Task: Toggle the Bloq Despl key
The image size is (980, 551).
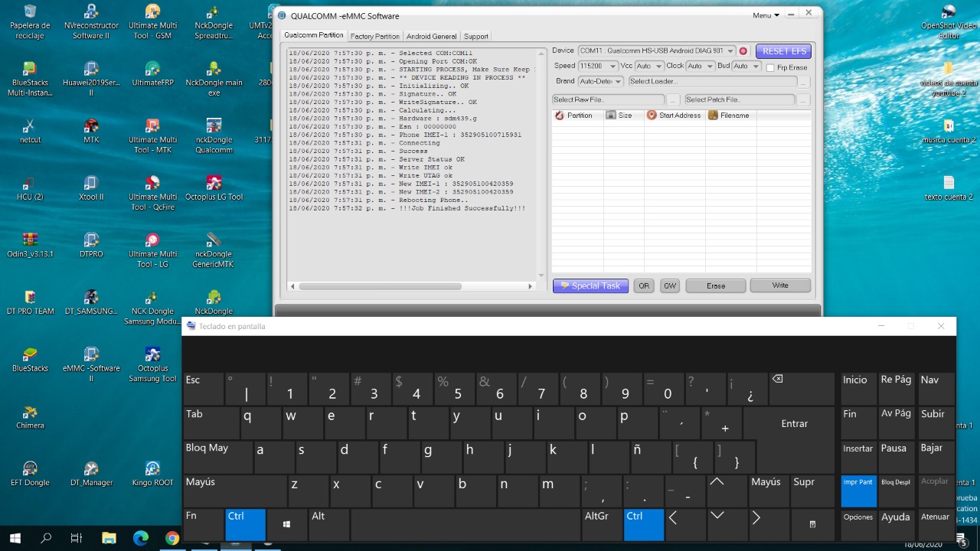Action: 896,491
